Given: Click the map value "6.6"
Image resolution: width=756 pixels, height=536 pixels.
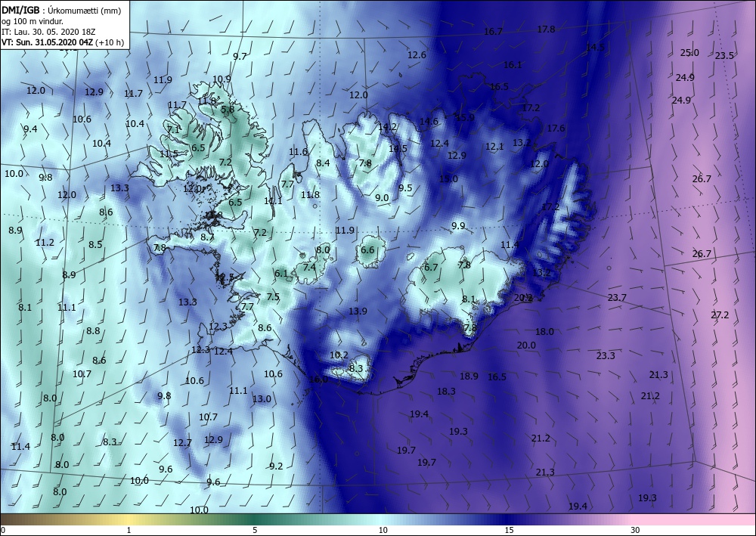Looking at the screenshot, I should tap(367, 249).
